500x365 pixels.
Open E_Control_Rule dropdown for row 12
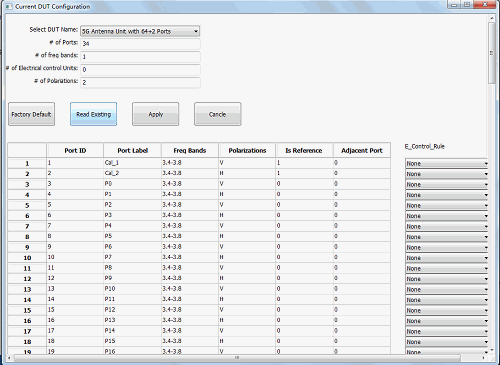click(x=447, y=279)
